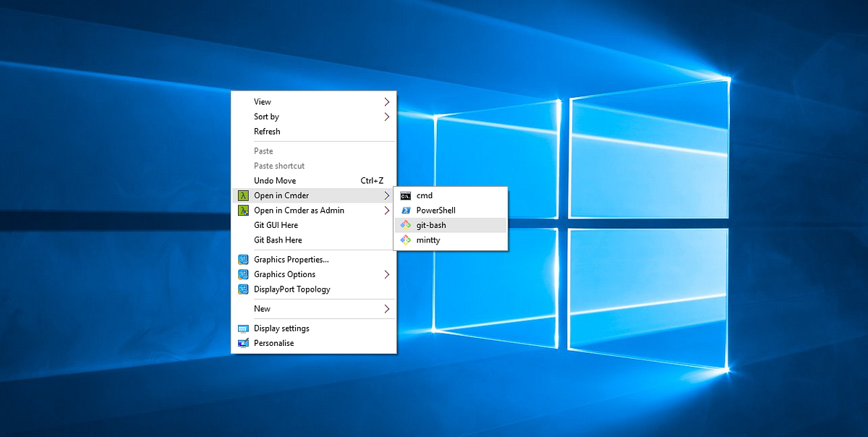Screen dimensions: 868x437
Task: Expand the Sort by submenu
Action: click(388, 116)
